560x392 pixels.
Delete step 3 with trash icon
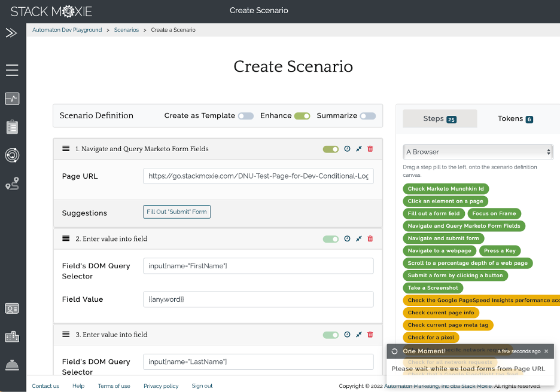tap(370, 335)
